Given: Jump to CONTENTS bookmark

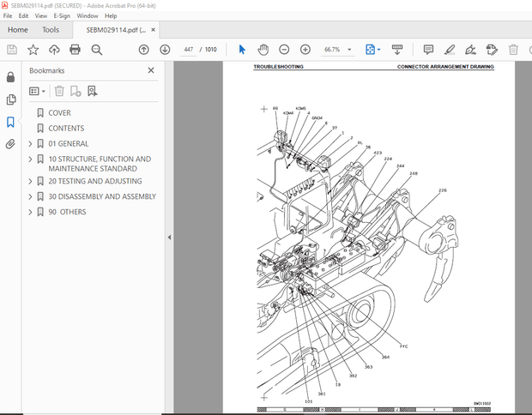Looking at the screenshot, I should tap(66, 129).
